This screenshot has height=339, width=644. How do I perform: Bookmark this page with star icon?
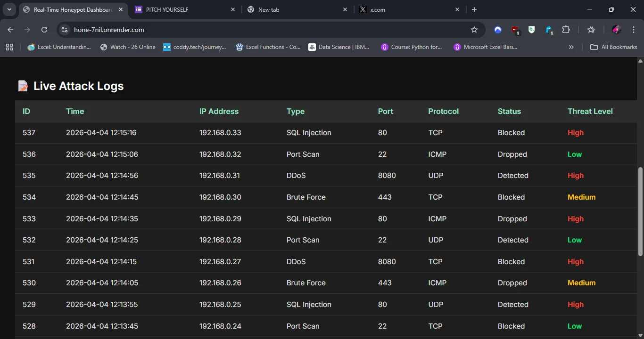tap(474, 30)
